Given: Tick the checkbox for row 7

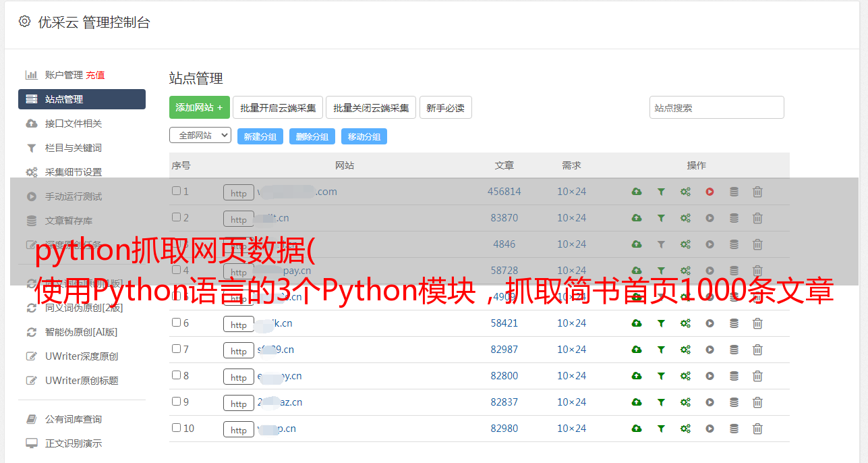Looking at the screenshot, I should tap(176, 349).
